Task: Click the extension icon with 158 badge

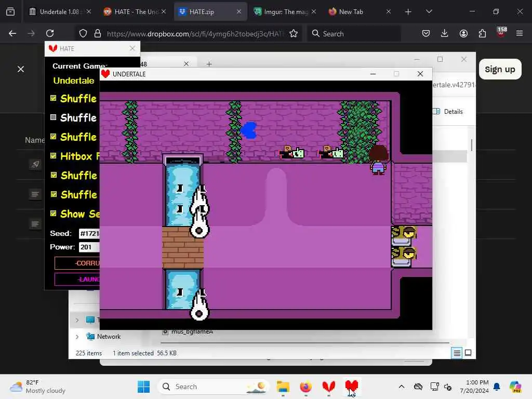Action: point(501,32)
